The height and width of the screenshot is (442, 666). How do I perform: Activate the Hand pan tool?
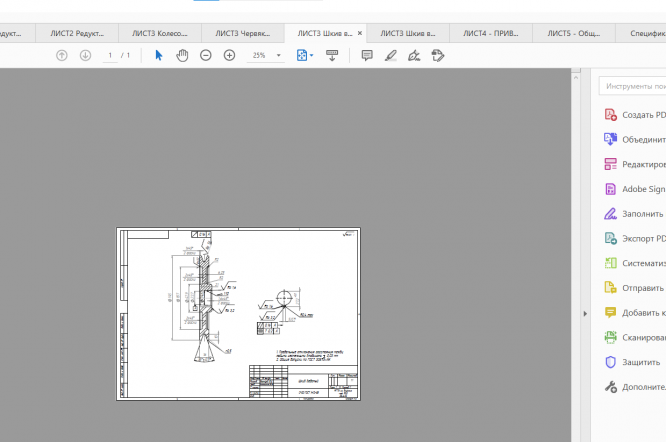pos(182,55)
